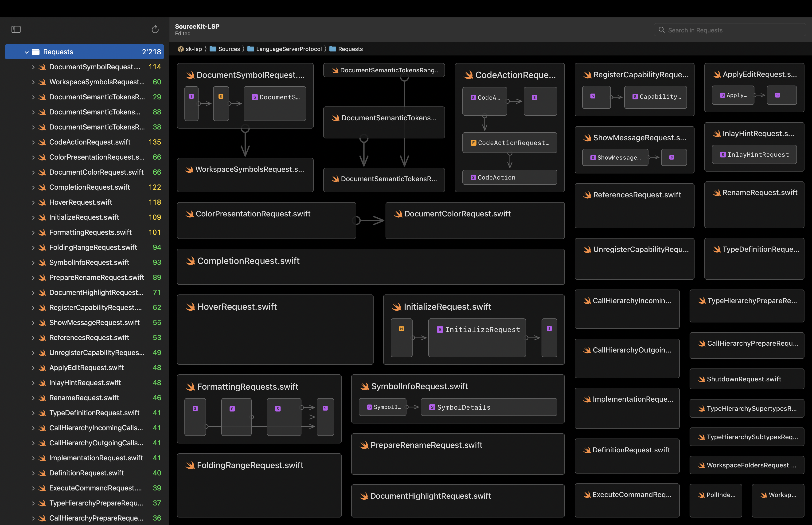
Task: Click the 135 line count for CodeActionRequest.swift
Action: (155, 142)
